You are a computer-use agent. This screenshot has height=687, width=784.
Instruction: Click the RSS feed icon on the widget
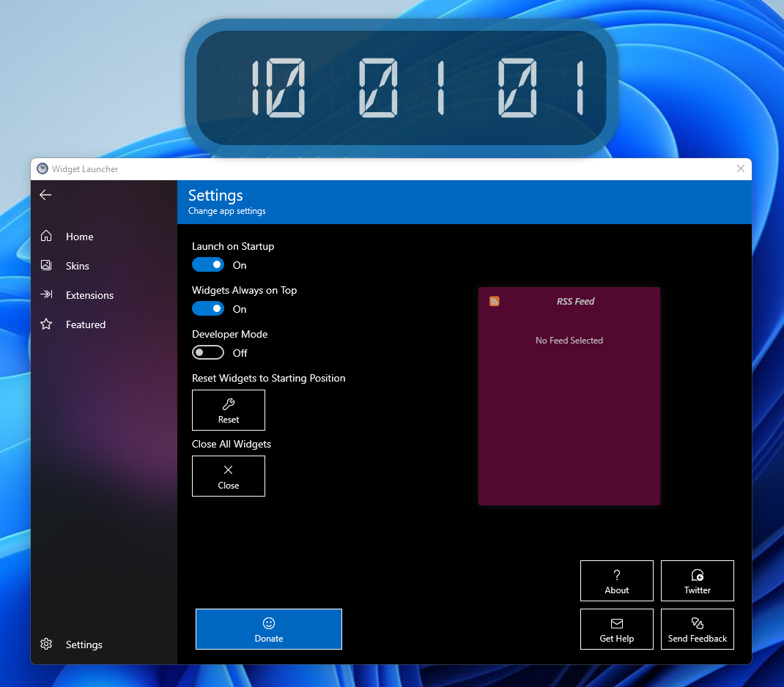(494, 301)
